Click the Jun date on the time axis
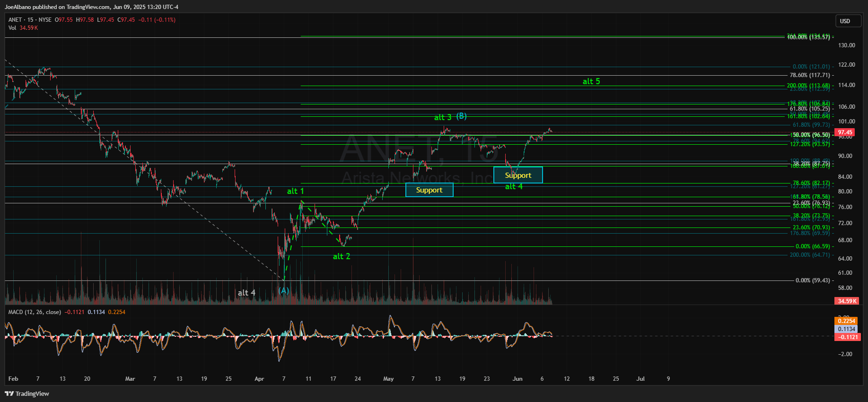 click(x=517, y=379)
